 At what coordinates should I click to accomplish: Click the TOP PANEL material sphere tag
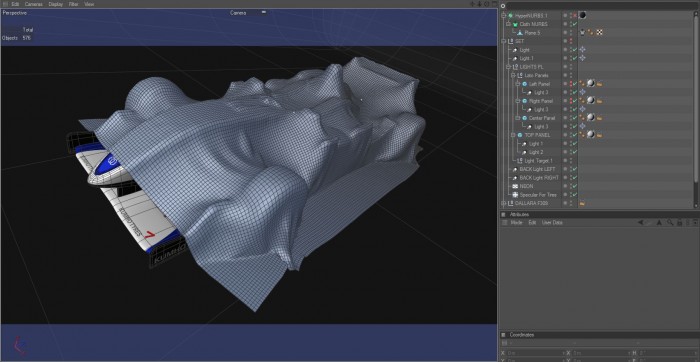[x=591, y=134]
